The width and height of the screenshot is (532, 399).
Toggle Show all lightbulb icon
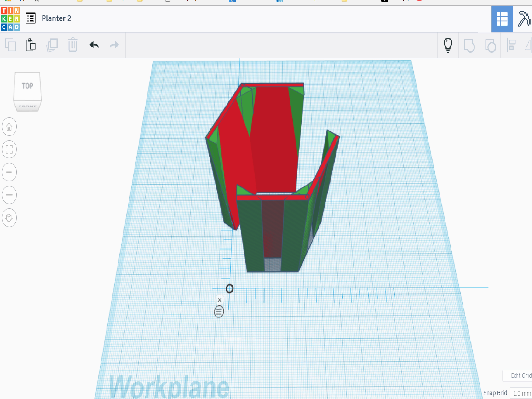448,45
